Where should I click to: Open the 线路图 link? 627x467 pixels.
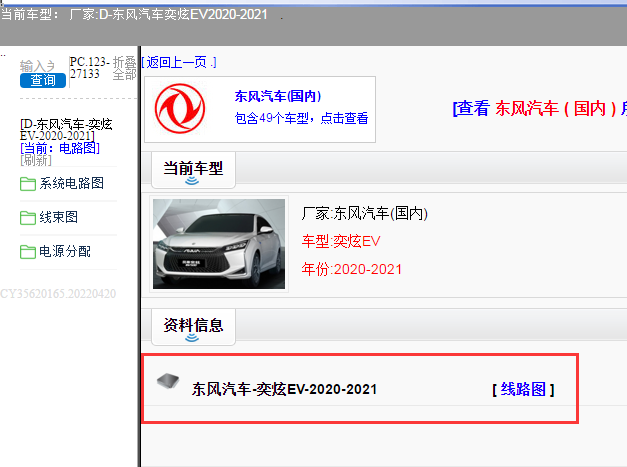tap(523, 389)
